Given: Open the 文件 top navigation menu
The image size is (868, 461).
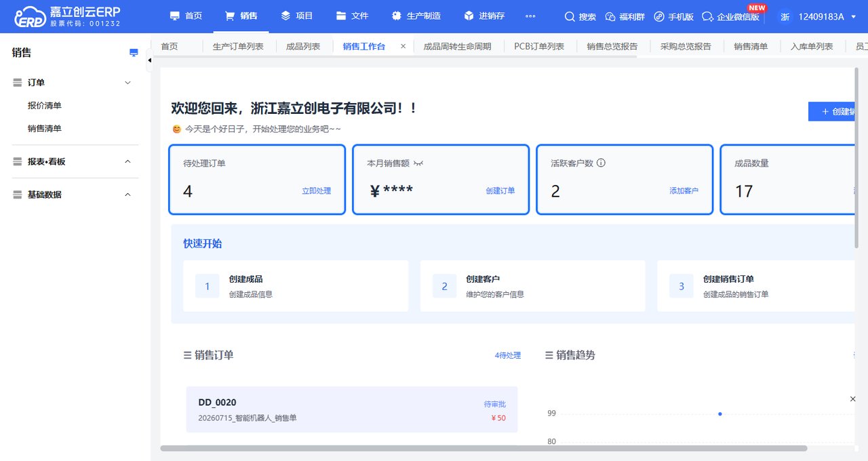Looking at the screenshot, I should pos(352,16).
